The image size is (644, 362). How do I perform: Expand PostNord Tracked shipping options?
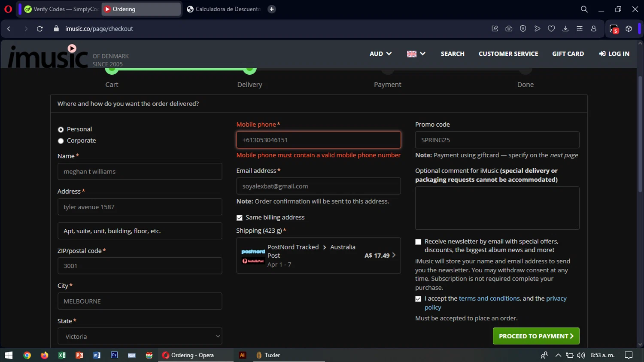pos(319,256)
